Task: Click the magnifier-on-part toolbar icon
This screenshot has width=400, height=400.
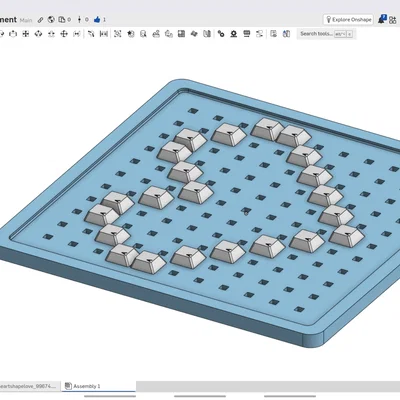Action: [x=143, y=34]
